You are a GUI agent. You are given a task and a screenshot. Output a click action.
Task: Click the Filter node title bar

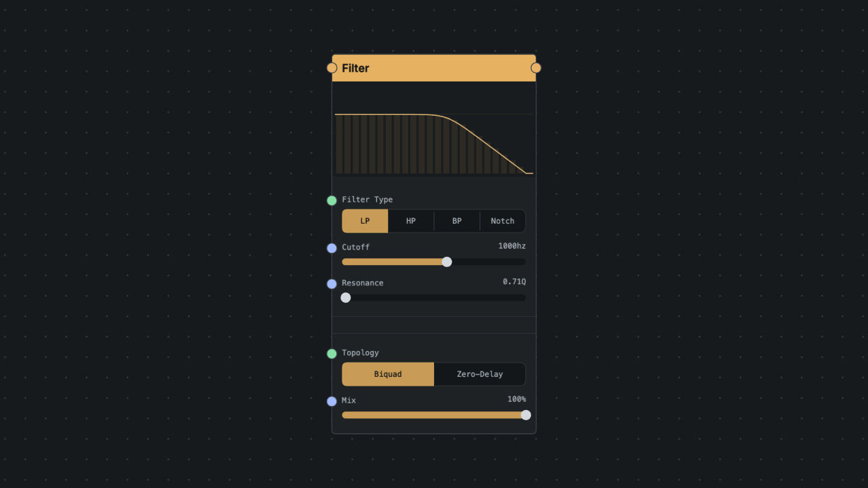(434, 68)
